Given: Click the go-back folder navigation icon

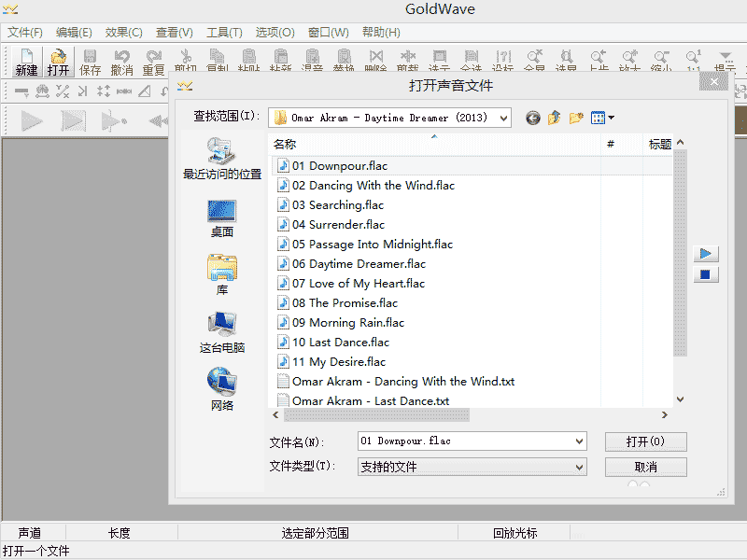Looking at the screenshot, I should [532, 118].
